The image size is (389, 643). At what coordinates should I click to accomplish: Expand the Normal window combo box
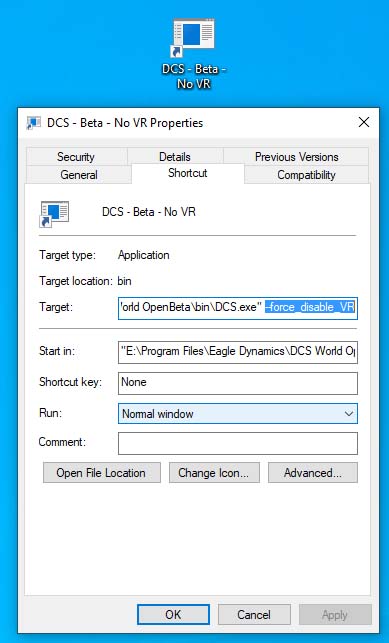238,414
